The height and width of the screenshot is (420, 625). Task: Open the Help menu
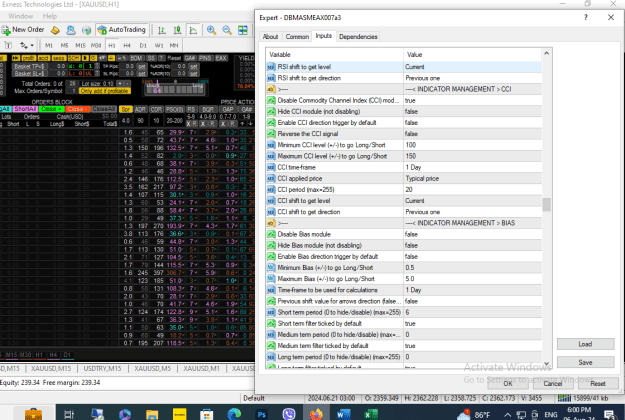click(x=50, y=16)
